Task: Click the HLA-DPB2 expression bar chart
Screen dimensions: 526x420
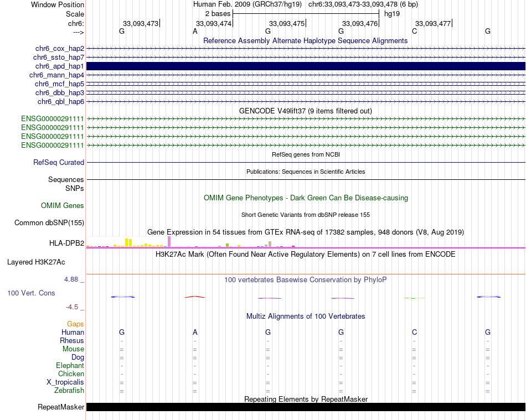Action: tap(191, 242)
